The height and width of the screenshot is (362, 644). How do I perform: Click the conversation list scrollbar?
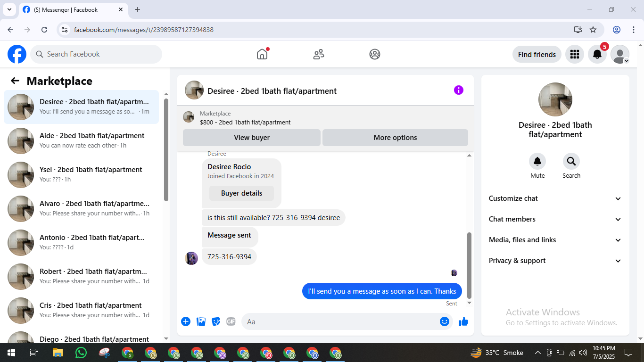point(166,149)
